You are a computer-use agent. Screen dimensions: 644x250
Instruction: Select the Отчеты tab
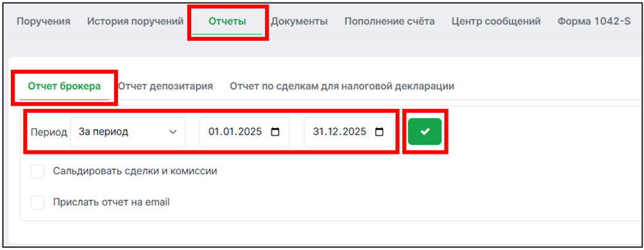point(227,21)
